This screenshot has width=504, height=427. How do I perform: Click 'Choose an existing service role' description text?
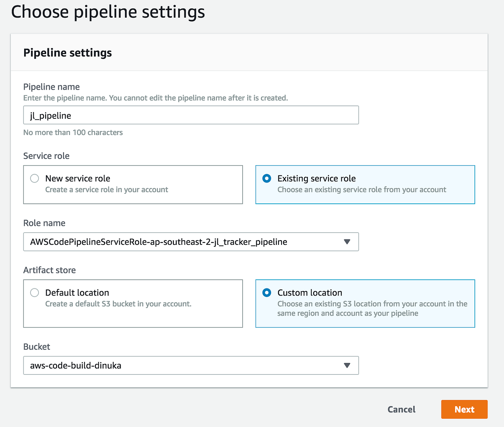[361, 190]
